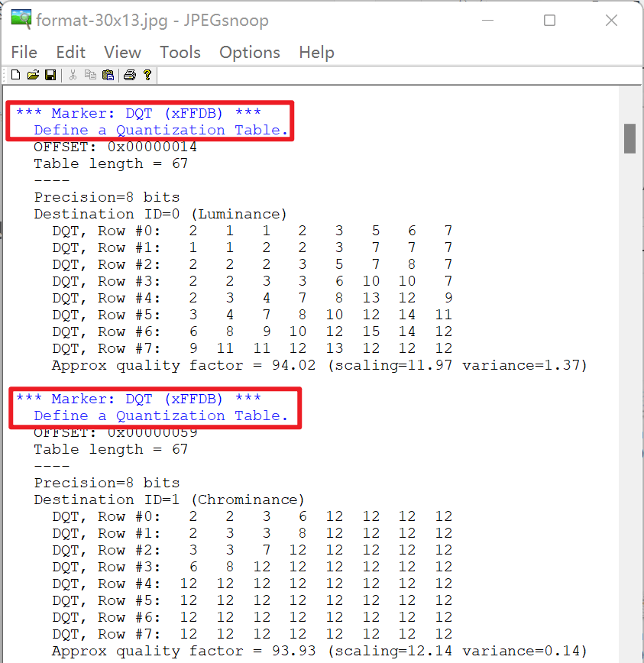Click the Copy toolbar icon
The height and width of the screenshot is (663, 644).
tap(90, 75)
